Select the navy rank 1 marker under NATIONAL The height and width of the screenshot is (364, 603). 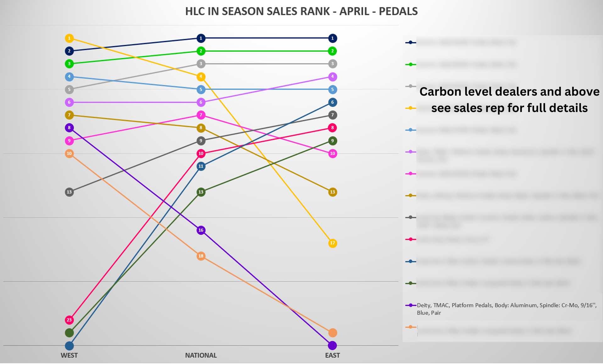(201, 38)
